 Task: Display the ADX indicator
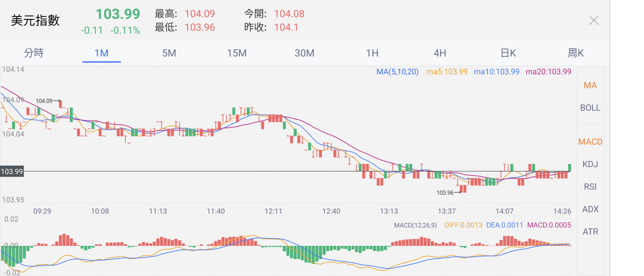point(590,209)
